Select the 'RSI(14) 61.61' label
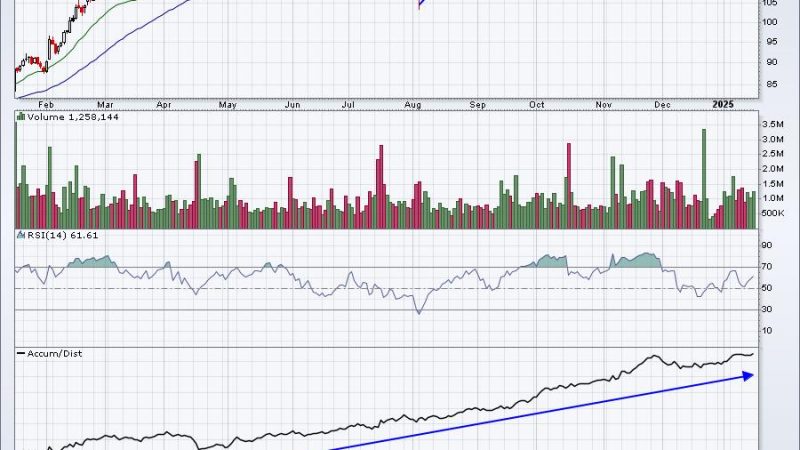 62,235
